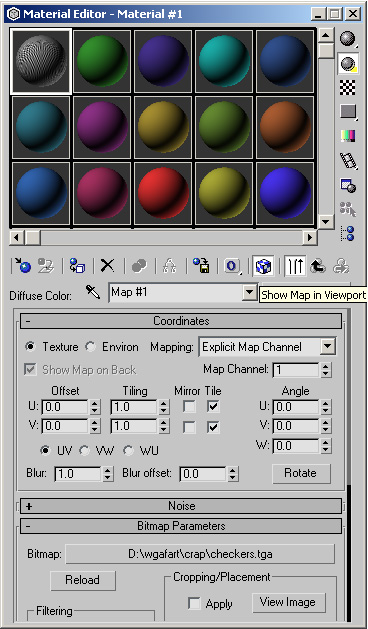Click the Go to Parent icon

(x=317, y=266)
